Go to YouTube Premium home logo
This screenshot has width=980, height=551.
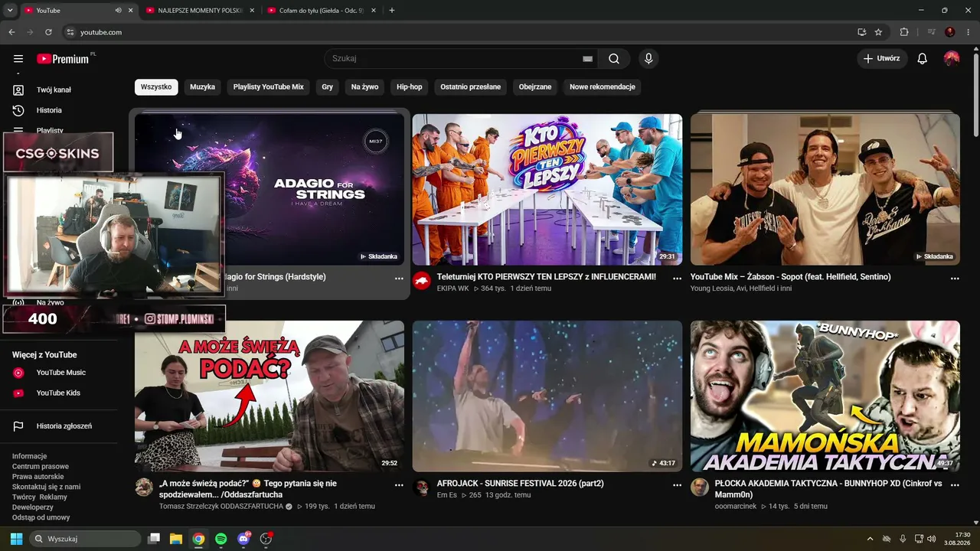pos(63,59)
